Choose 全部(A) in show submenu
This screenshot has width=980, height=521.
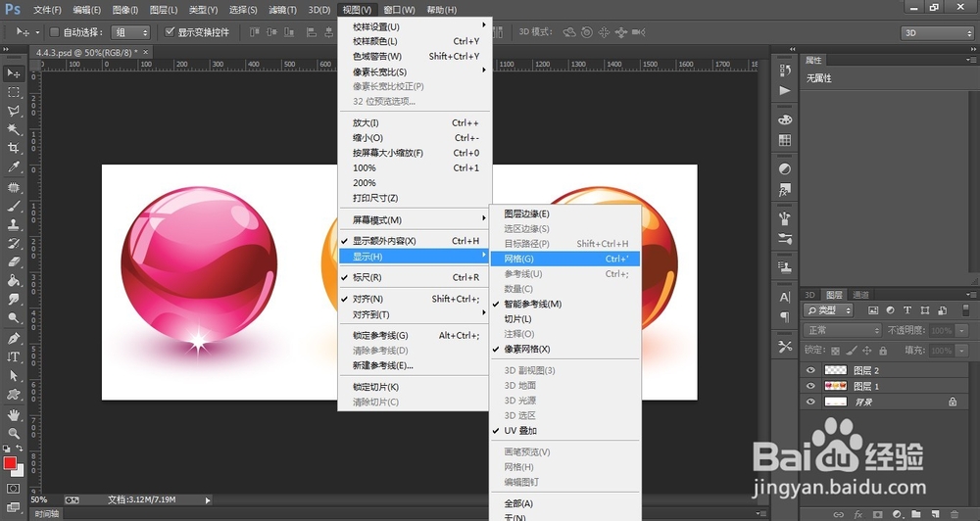(565, 503)
